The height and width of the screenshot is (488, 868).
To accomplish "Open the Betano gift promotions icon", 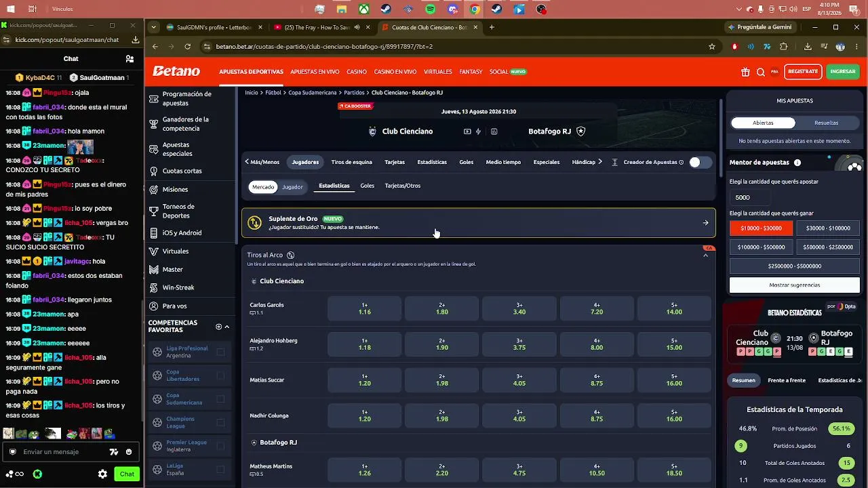I will (x=745, y=72).
